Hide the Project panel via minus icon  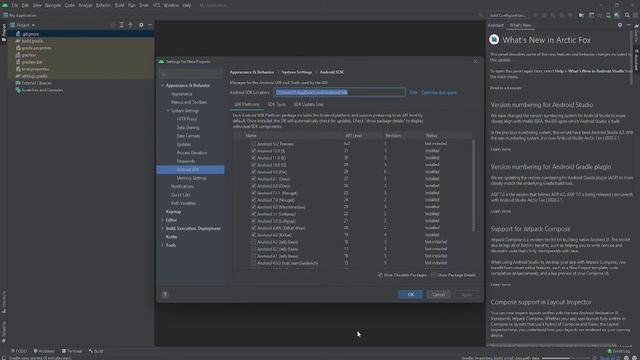150,25
